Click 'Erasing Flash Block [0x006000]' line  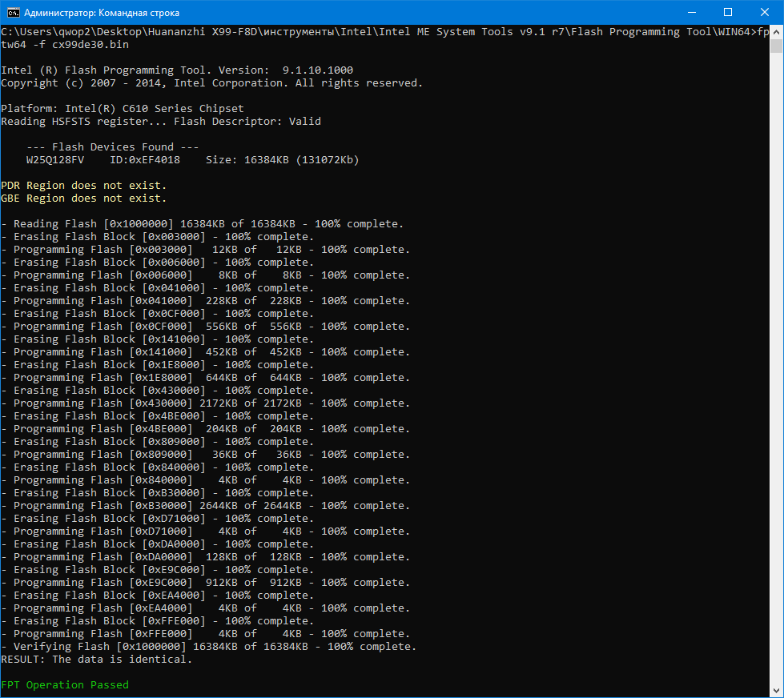158,263
